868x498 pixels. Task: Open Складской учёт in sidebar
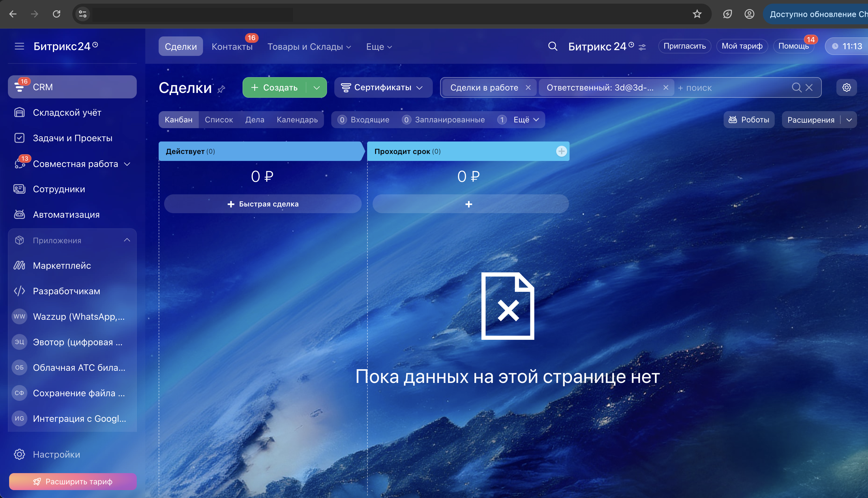[x=72, y=113]
